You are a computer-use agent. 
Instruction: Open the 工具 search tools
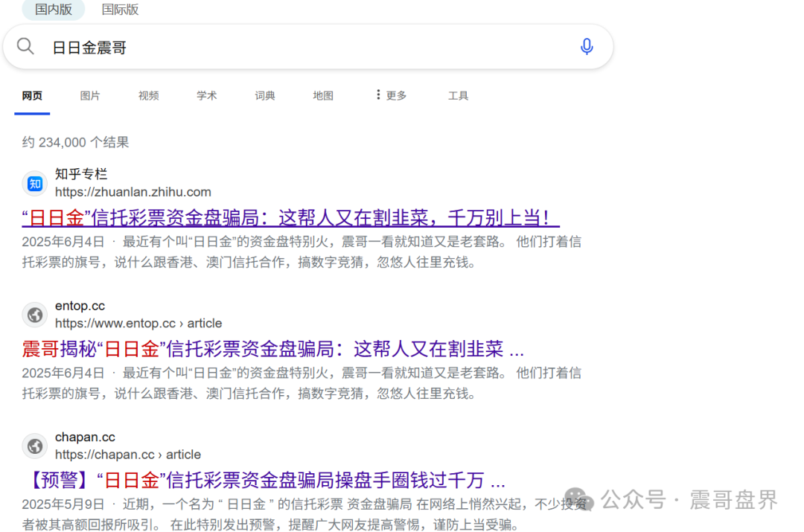tap(459, 96)
